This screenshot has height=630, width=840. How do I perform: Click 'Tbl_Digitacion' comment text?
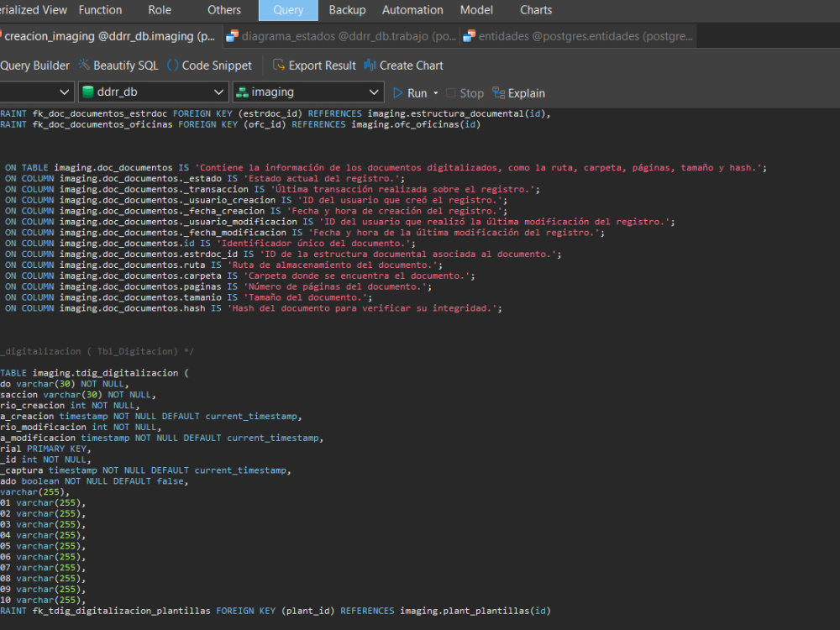tap(135, 351)
